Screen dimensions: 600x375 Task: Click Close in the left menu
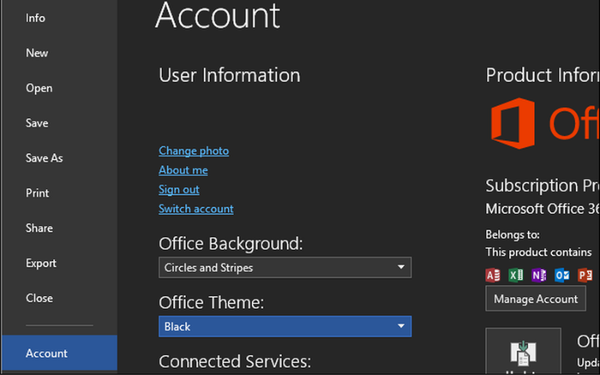tap(39, 298)
